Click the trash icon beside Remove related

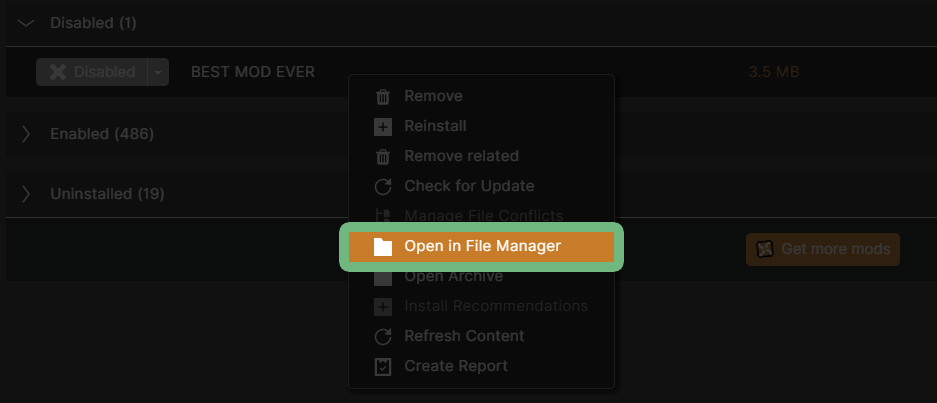click(x=382, y=157)
